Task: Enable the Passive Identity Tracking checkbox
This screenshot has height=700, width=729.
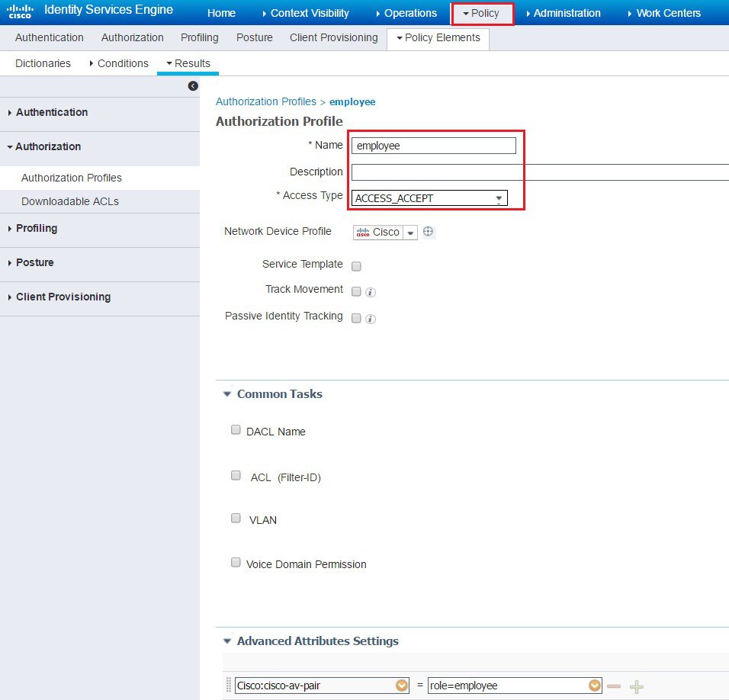Action: 356,319
